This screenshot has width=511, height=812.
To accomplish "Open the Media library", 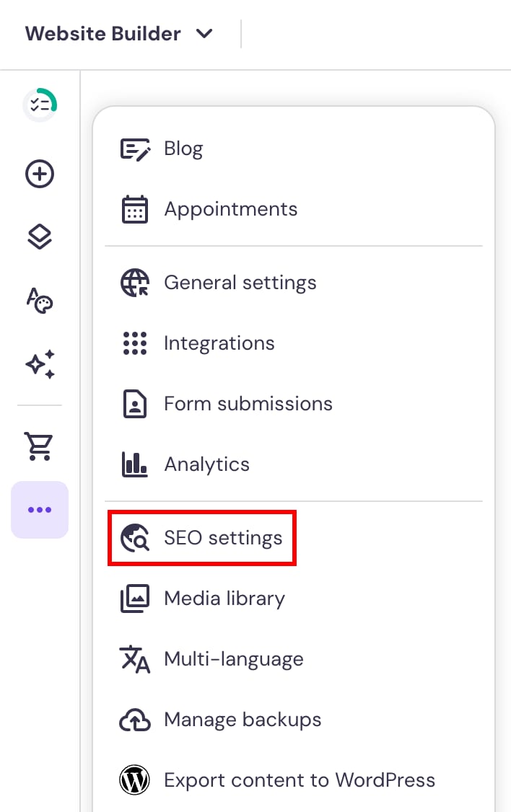I will pyautogui.click(x=293, y=599).
